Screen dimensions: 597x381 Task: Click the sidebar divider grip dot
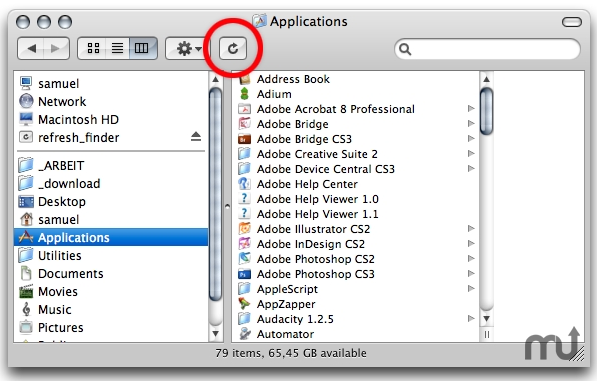point(227,207)
